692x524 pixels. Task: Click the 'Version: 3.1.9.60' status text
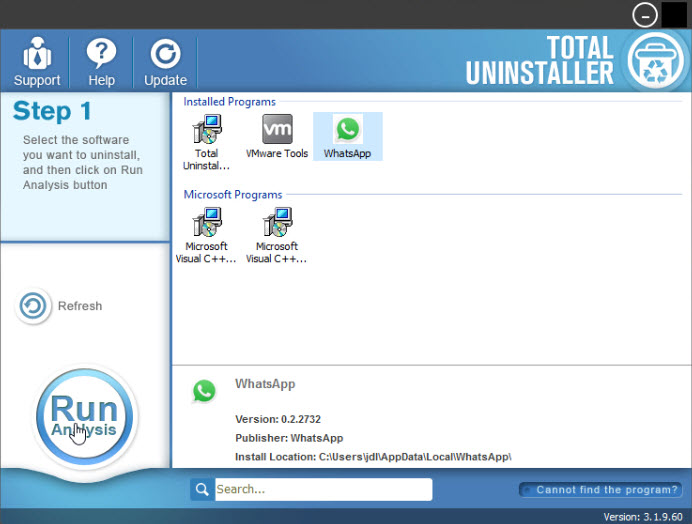click(x=643, y=516)
